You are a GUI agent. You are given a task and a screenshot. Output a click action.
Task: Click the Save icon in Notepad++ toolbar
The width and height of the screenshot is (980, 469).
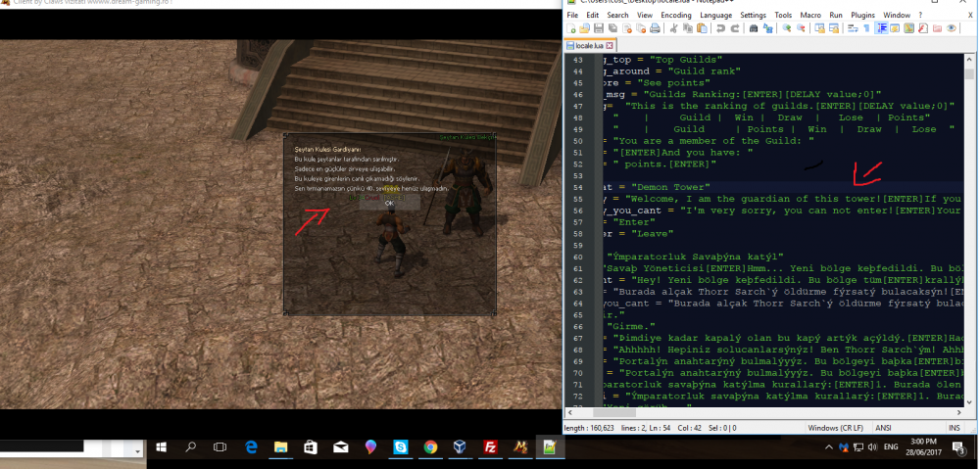599,28
